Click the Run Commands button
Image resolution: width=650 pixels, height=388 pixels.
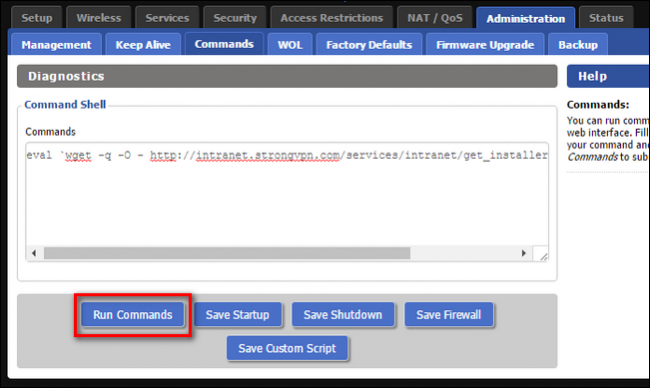point(133,315)
